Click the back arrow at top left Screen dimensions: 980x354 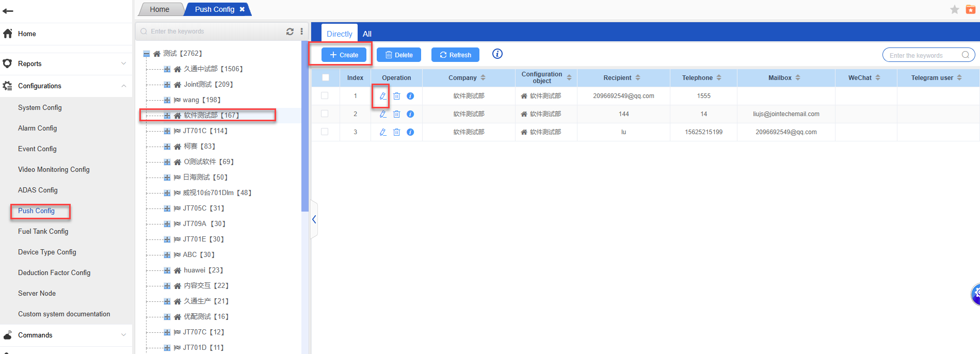point(8,11)
